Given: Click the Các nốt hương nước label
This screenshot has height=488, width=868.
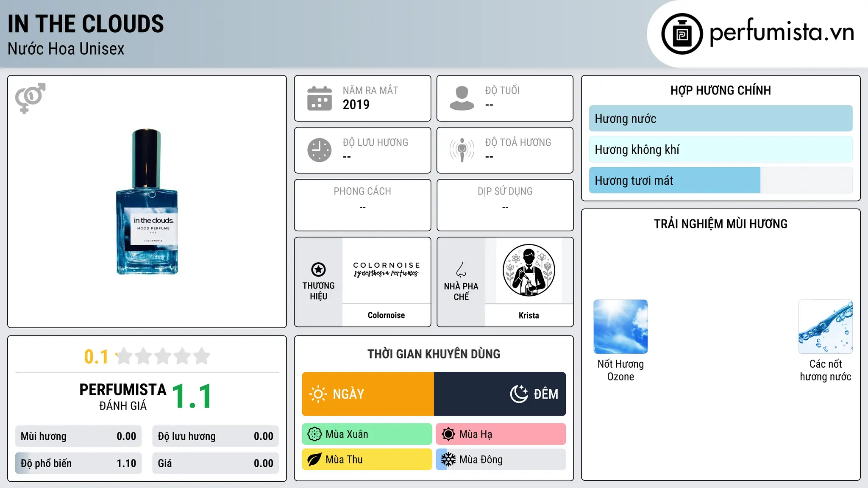Looking at the screenshot, I should click(x=825, y=370).
